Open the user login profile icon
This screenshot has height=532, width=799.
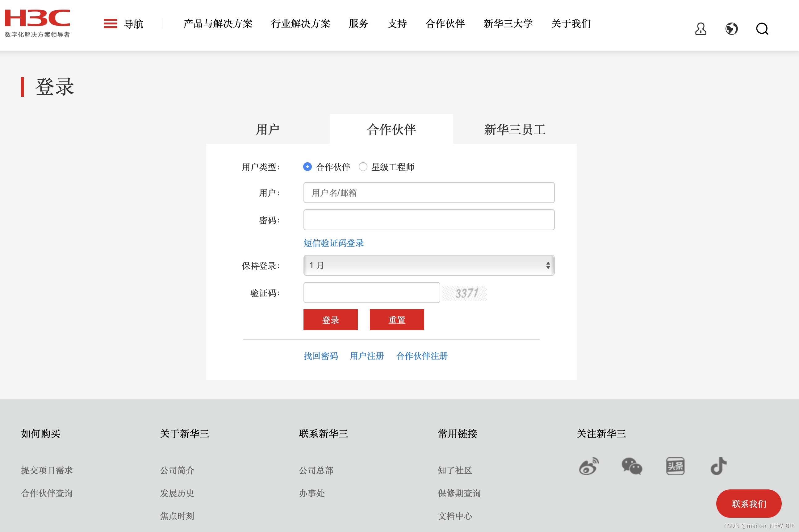[x=701, y=29]
